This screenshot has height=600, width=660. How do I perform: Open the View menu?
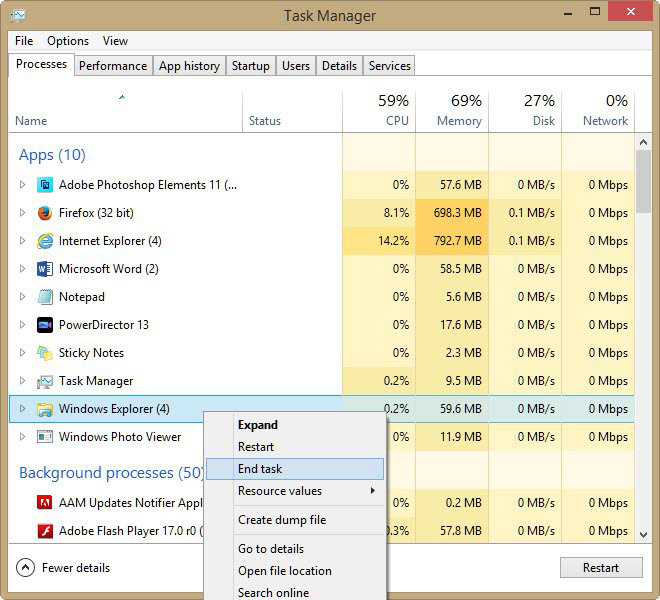coord(115,41)
